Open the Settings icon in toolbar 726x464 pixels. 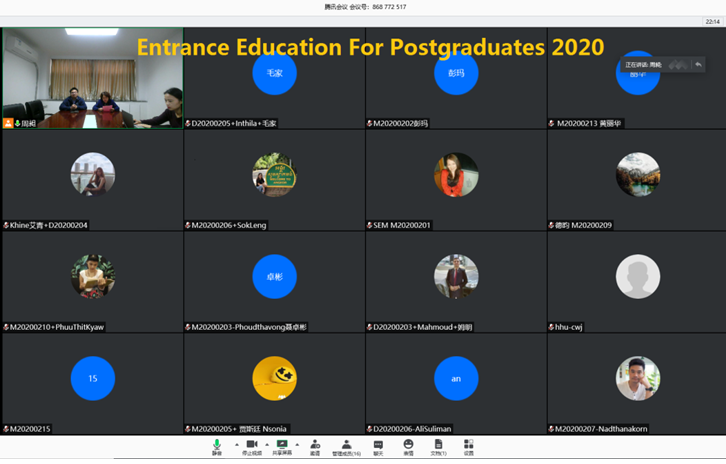(468, 446)
